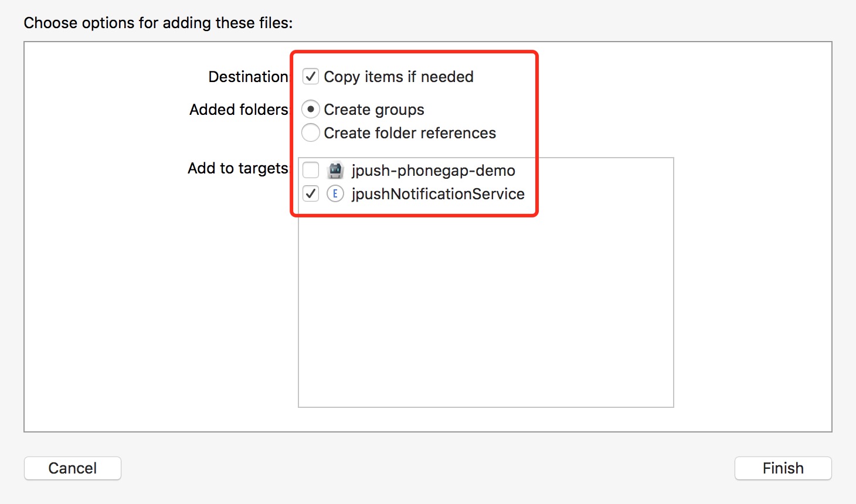The height and width of the screenshot is (504, 856).
Task: Check the jpush-phonegap-demo target
Action: [310, 170]
